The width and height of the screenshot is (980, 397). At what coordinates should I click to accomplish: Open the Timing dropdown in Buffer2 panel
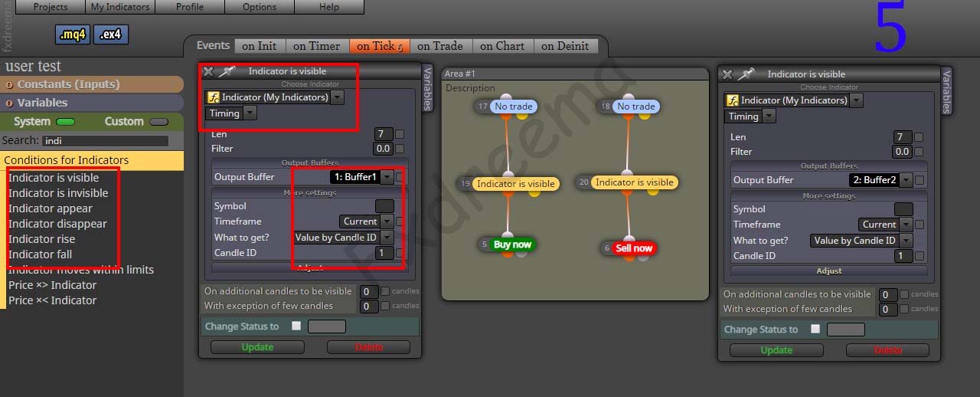[769, 116]
